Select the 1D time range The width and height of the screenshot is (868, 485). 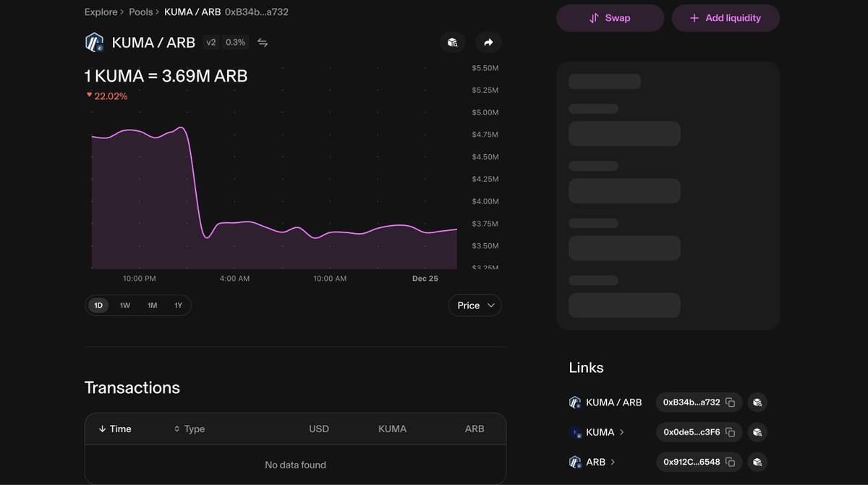[x=98, y=305]
